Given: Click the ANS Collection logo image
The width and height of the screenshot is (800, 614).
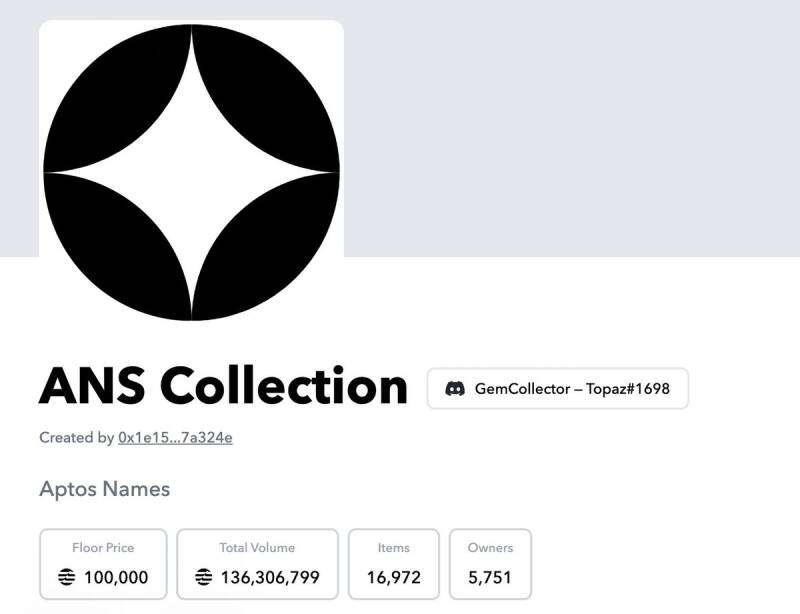Looking at the screenshot, I should click(191, 170).
